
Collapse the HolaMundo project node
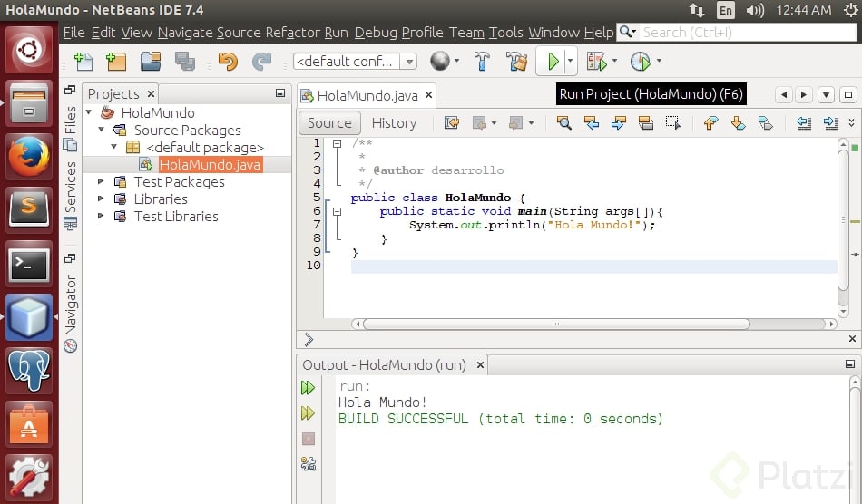click(x=89, y=112)
